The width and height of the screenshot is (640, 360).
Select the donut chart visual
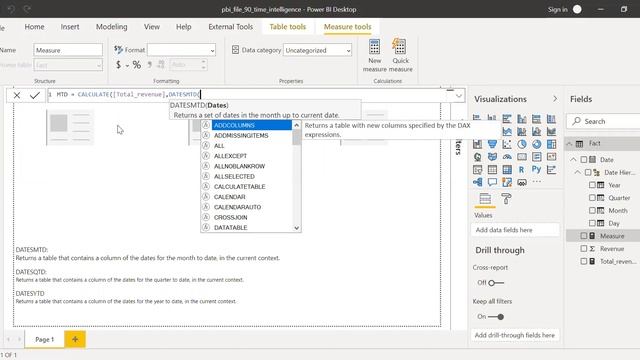point(536,144)
